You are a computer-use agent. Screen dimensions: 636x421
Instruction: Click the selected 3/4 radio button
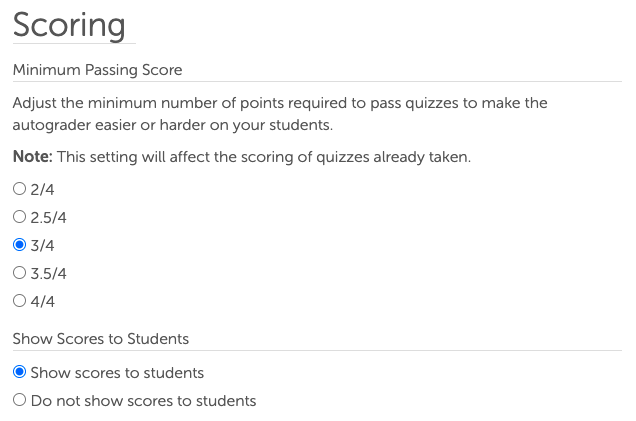(19, 245)
